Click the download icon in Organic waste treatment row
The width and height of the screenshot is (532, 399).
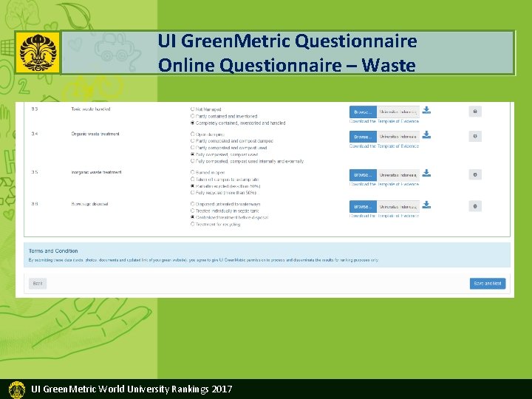click(x=426, y=134)
